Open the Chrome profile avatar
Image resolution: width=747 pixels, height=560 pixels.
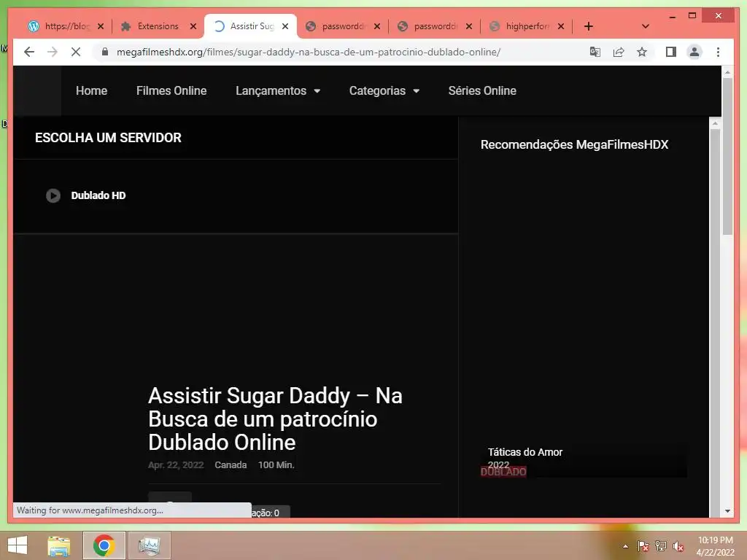tap(694, 52)
